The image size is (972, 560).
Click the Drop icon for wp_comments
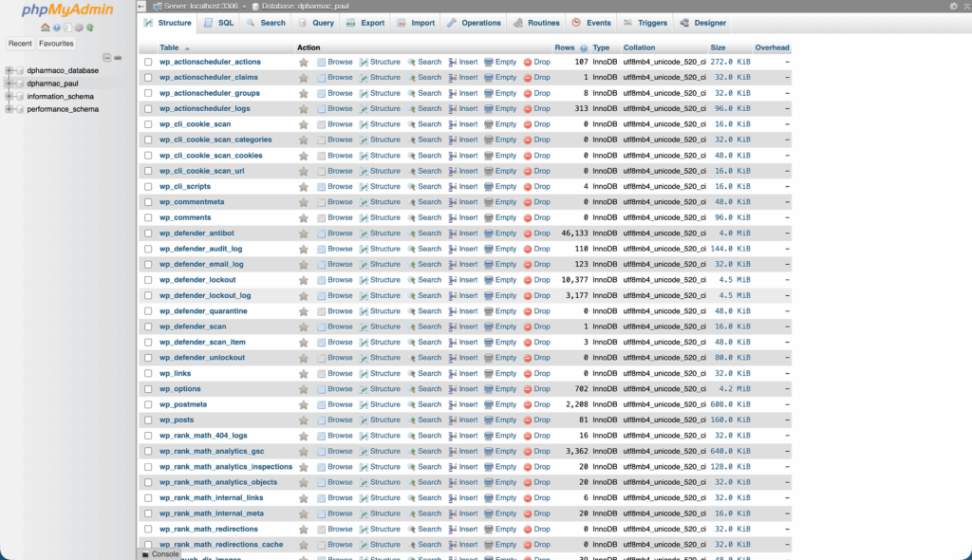pos(536,218)
